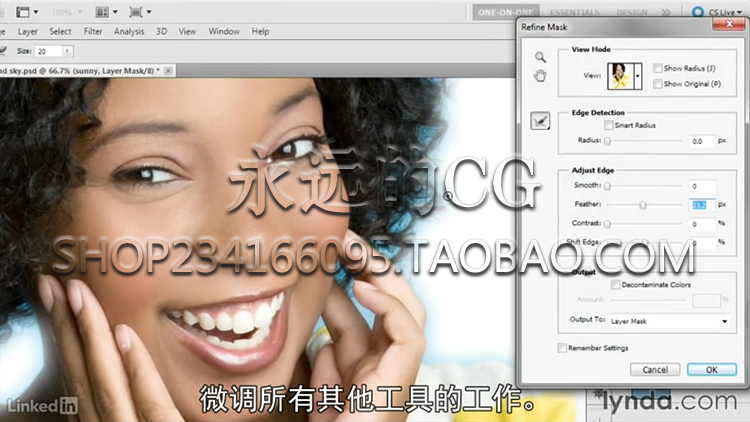The height and width of the screenshot is (422, 750).
Task: Open the 3D menu
Action: click(x=161, y=32)
